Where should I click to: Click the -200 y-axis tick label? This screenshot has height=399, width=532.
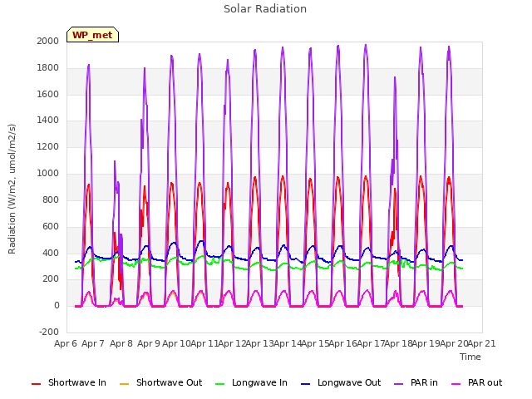49,332
